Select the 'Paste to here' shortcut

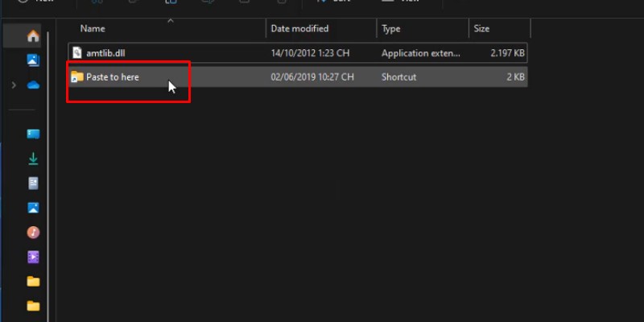[112, 77]
